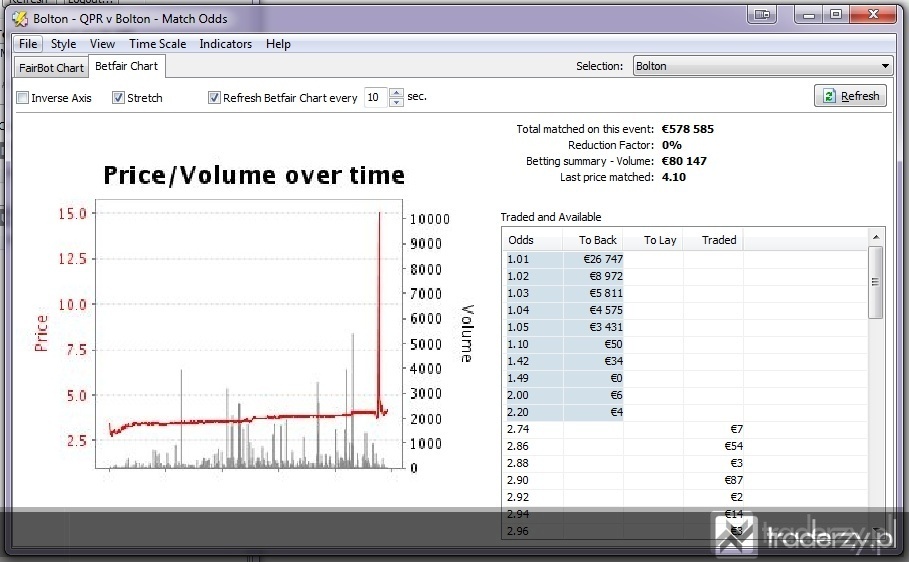Viewport: 909px width, 562px height.
Task: Click the FairBot app icon in title bar
Action: coord(20,19)
